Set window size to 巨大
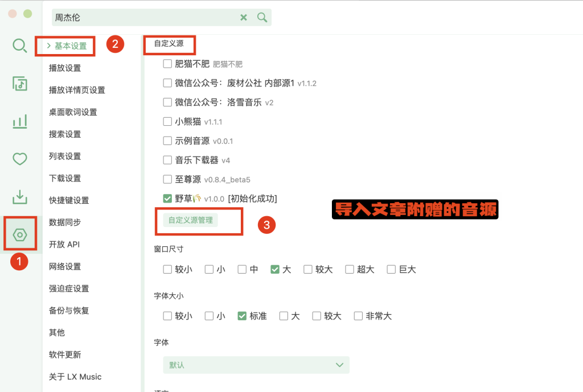The image size is (583, 392). point(391,269)
